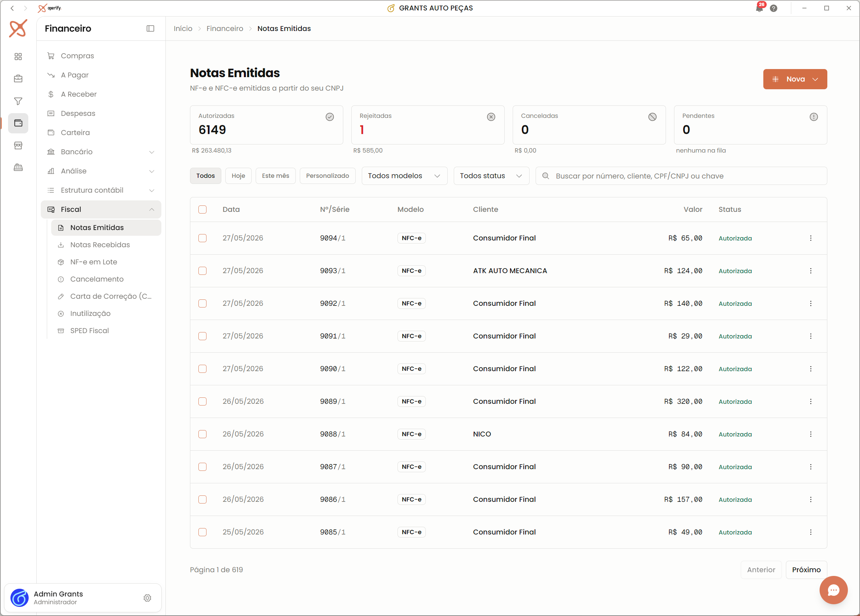Open the Despesas menu item
This screenshot has height=616, width=860.
coord(101,114)
